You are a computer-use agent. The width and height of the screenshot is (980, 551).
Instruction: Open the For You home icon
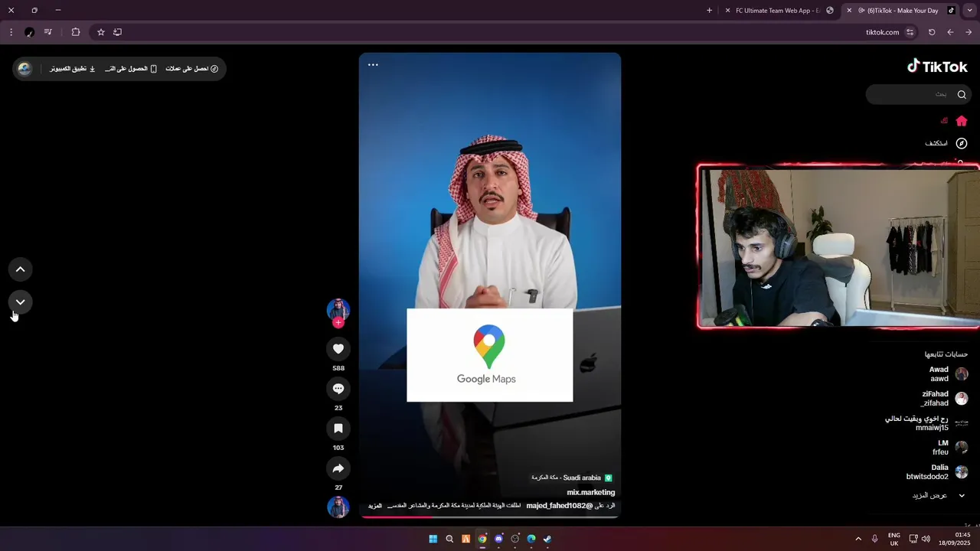pyautogui.click(x=962, y=121)
